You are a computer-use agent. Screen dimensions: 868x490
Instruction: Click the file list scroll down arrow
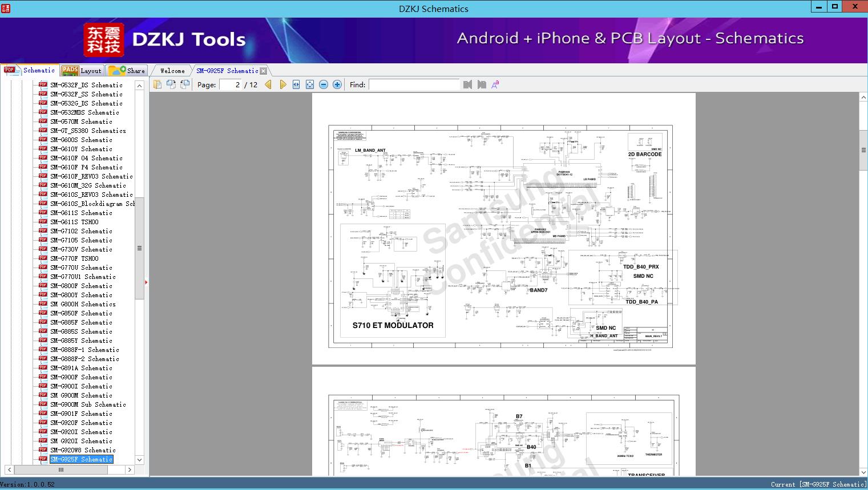[139, 460]
